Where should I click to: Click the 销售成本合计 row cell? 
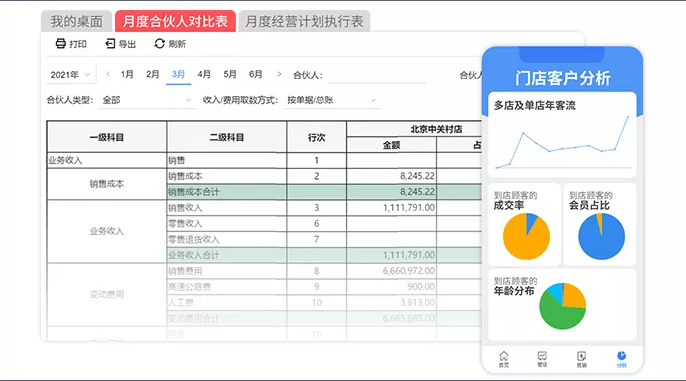click(x=227, y=192)
